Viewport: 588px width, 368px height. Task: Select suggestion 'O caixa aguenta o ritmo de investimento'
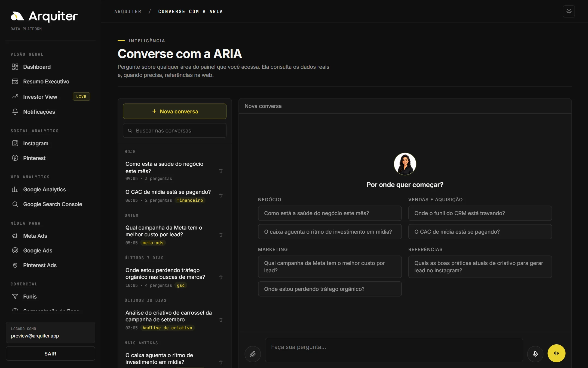[330, 232]
